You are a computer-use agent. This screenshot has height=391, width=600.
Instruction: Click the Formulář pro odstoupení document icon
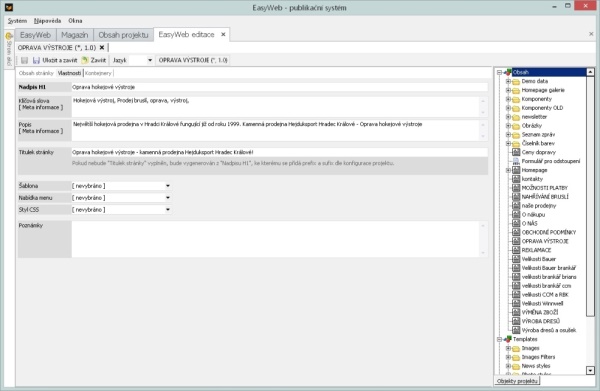point(516,161)
